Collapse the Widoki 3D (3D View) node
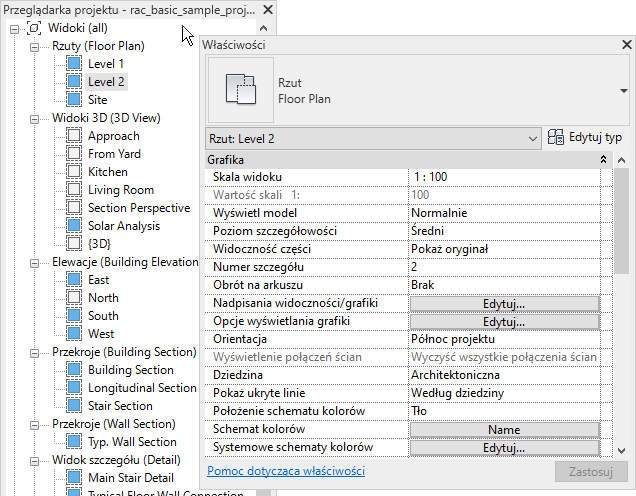 tap(35, 118)
